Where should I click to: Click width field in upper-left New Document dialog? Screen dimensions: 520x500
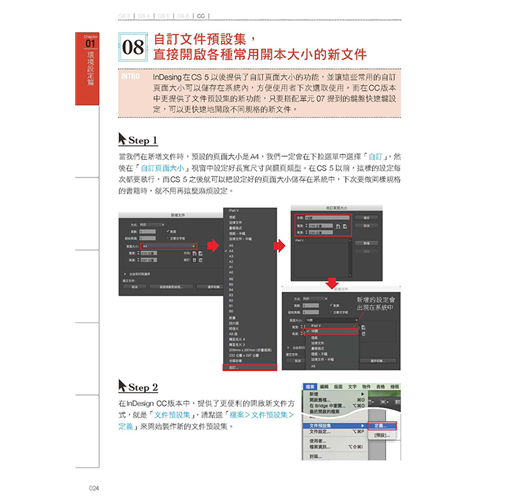point(149,253)
